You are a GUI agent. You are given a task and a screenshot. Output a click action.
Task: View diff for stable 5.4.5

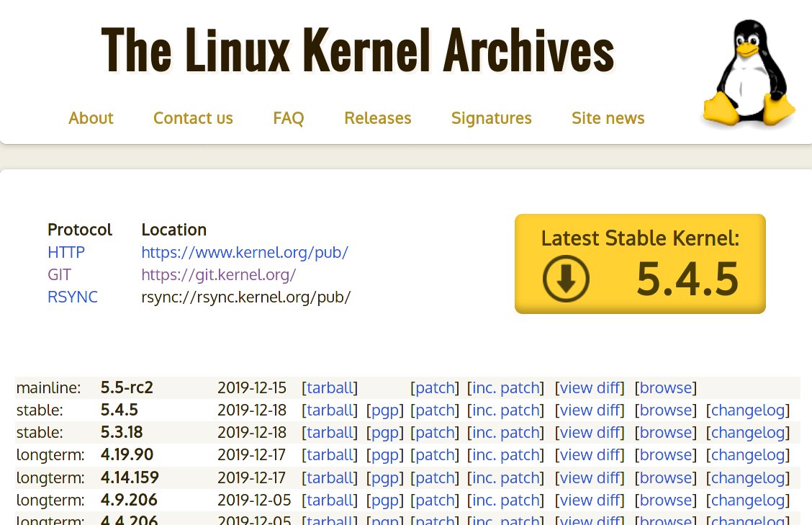[590, 410]
